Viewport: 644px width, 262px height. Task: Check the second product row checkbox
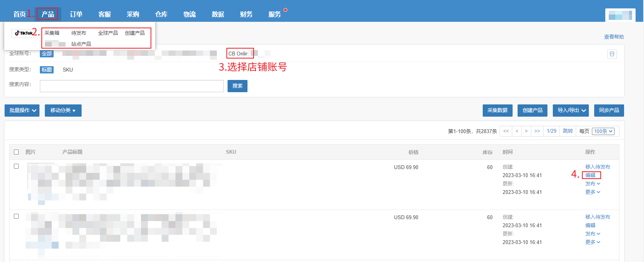16,216
